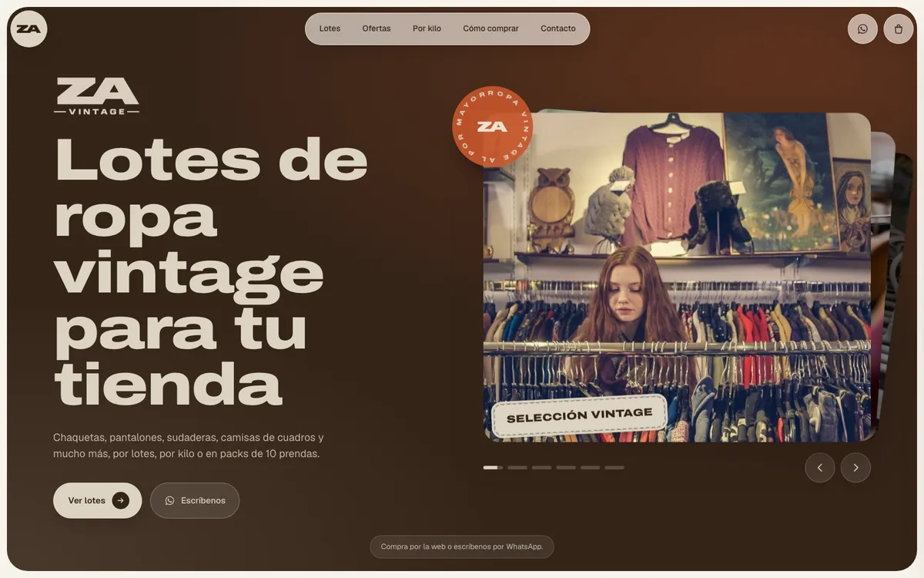924x578 pixels.
Task: Jump to the third carousel indicator
Action: [541, 468]
